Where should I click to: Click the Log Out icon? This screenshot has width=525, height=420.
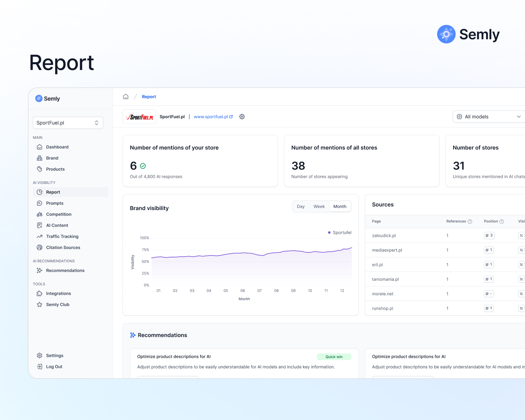pos(40,367)
